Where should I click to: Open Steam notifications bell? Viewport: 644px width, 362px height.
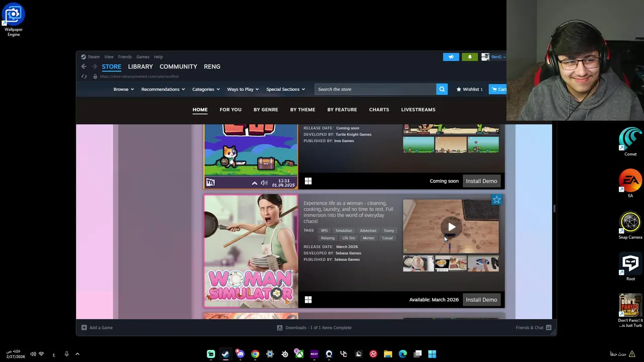coord(469,57)
